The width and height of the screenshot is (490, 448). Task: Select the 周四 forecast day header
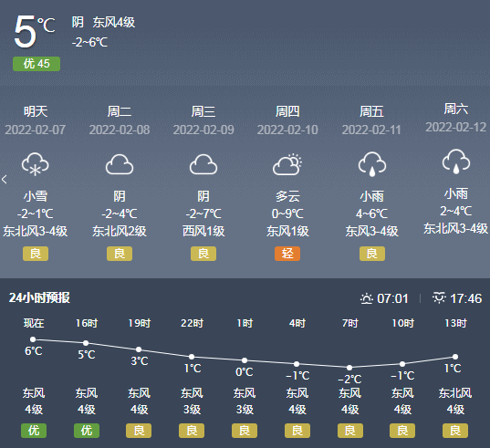click(x=287, y=111)
